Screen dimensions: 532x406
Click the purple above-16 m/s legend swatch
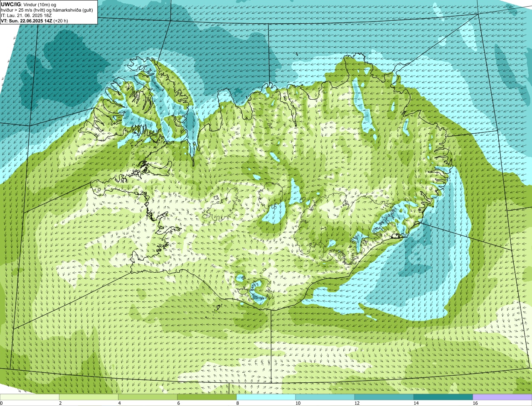(502, 397)
